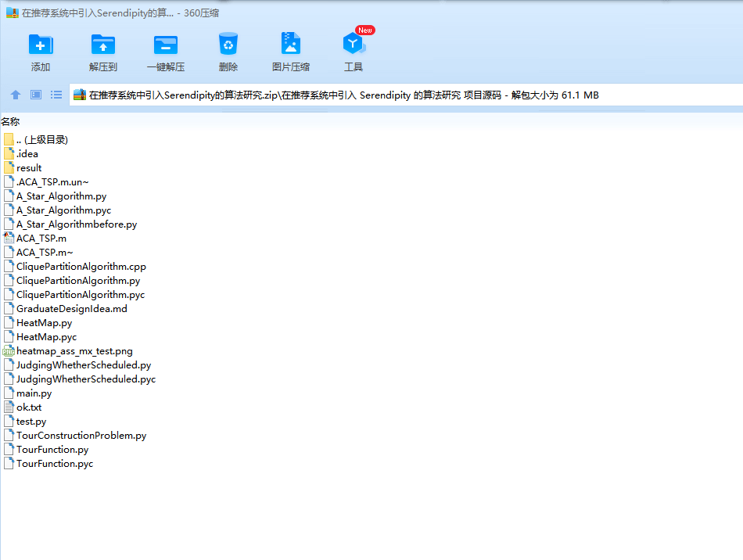Select the ACA_TSP.m file name

click(41, 239)
